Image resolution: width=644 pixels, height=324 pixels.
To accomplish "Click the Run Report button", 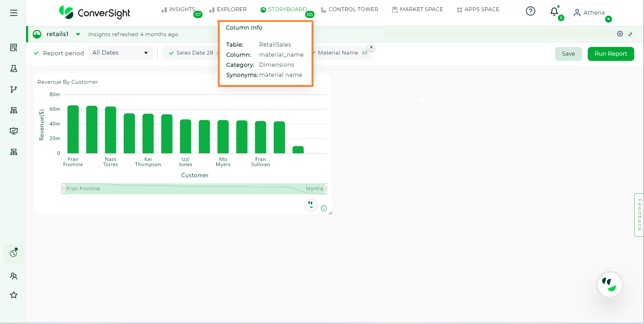I will (x=611, y=54).
